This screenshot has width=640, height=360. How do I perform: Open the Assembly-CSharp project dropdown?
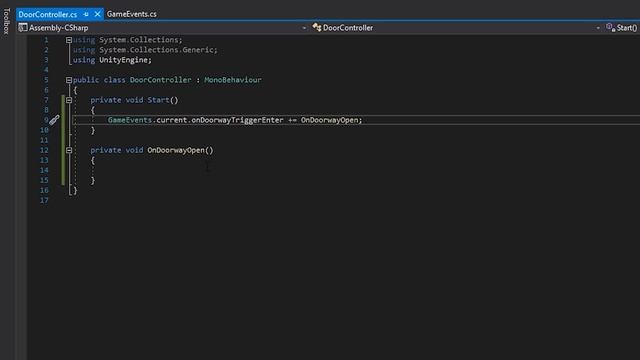click(x=304, y=28)
